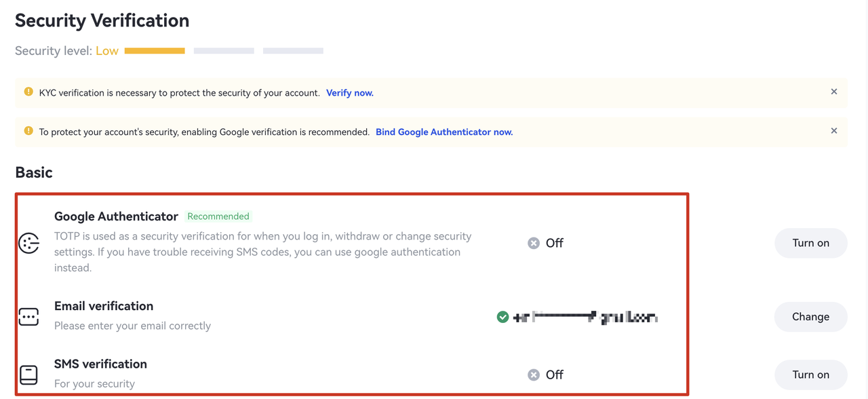
Task: Turn on SMS verification
Action: point(810,375)
